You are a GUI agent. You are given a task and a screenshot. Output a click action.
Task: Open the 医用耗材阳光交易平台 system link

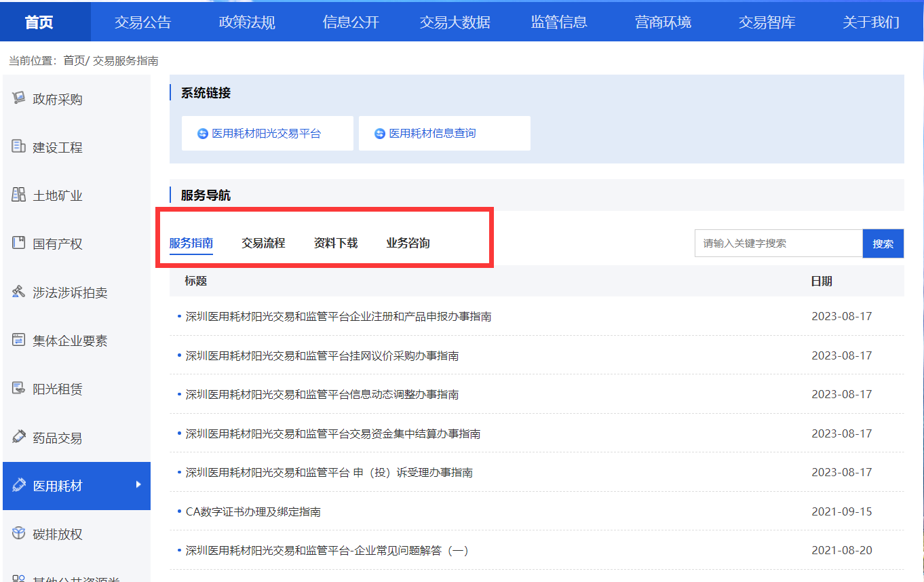click(x=266, y=134)
